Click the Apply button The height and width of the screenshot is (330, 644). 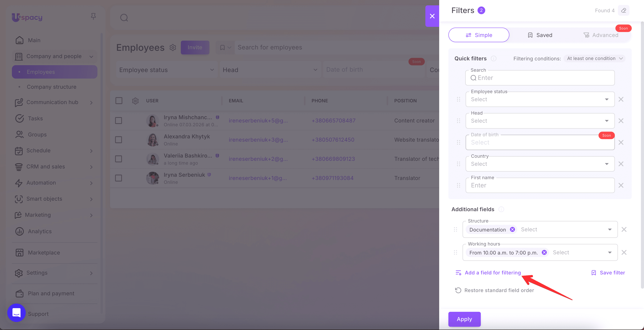tap(464, 319)
